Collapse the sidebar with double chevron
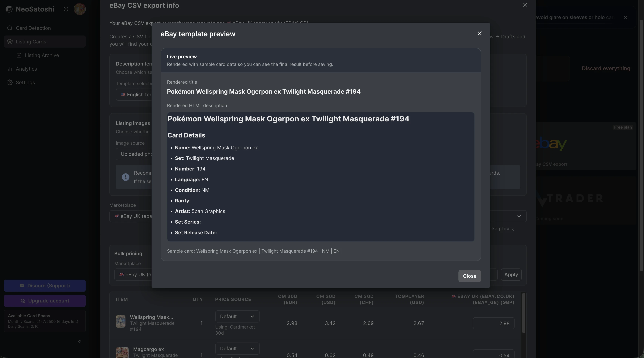 [80, 341]
